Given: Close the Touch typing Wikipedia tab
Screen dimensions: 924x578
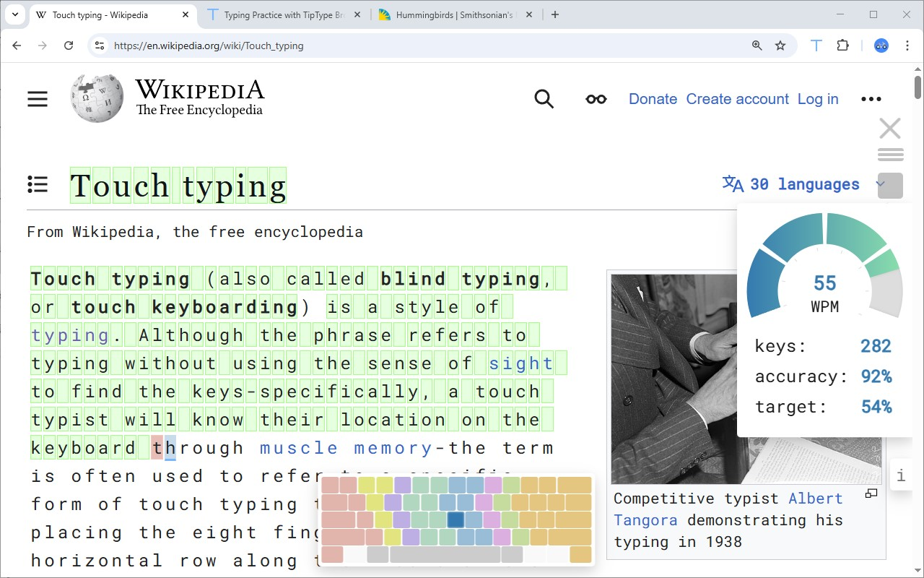Looking at the screenshot, I should pos(186,14).
